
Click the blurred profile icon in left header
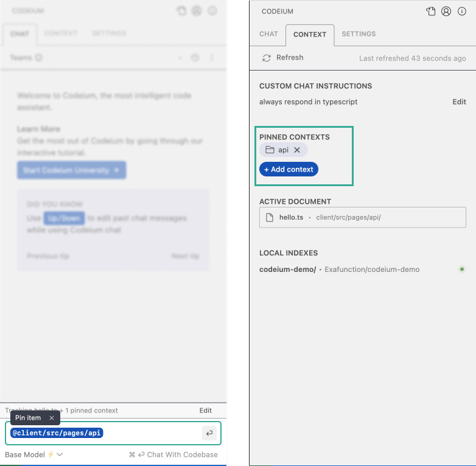197,11
